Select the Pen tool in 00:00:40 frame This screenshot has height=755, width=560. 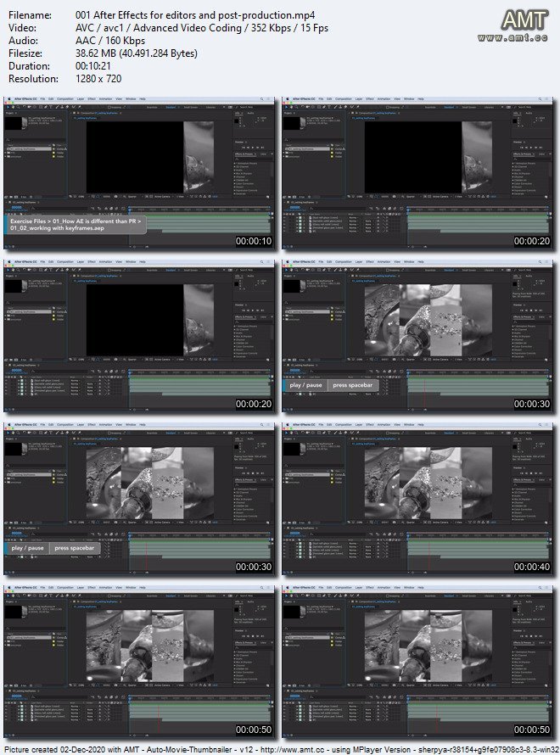324,433
